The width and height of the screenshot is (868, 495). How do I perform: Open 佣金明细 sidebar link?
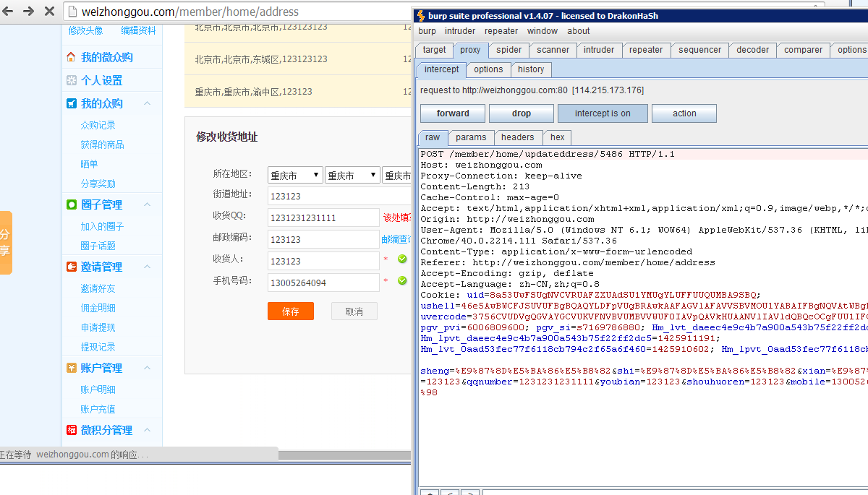point(98,308)
